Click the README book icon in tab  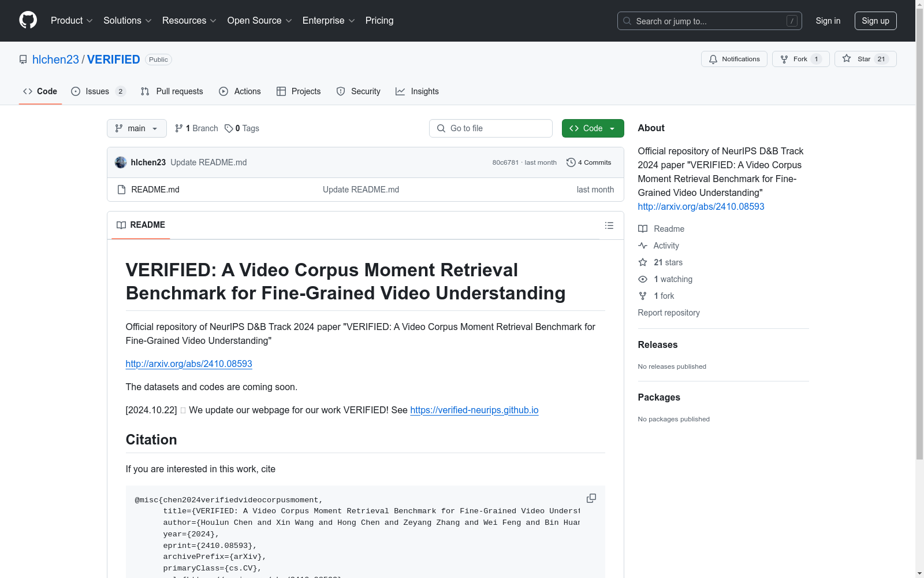121,225
